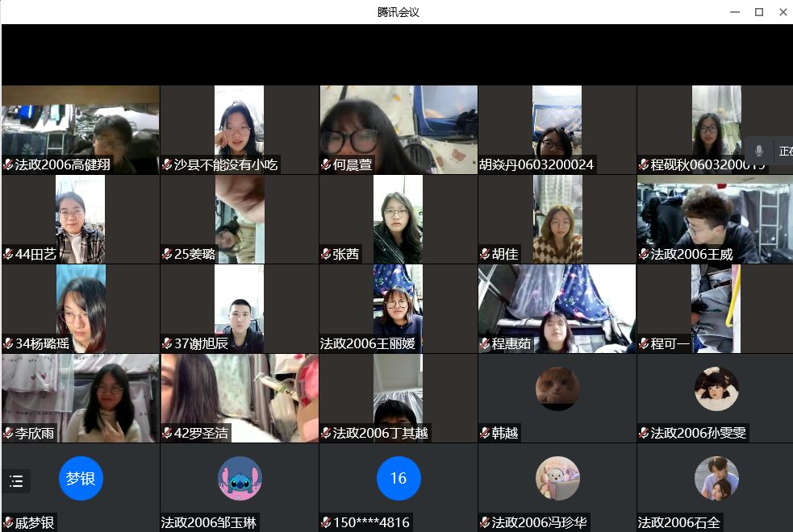Select the avatar of 法政2006石全

(716, 479)
